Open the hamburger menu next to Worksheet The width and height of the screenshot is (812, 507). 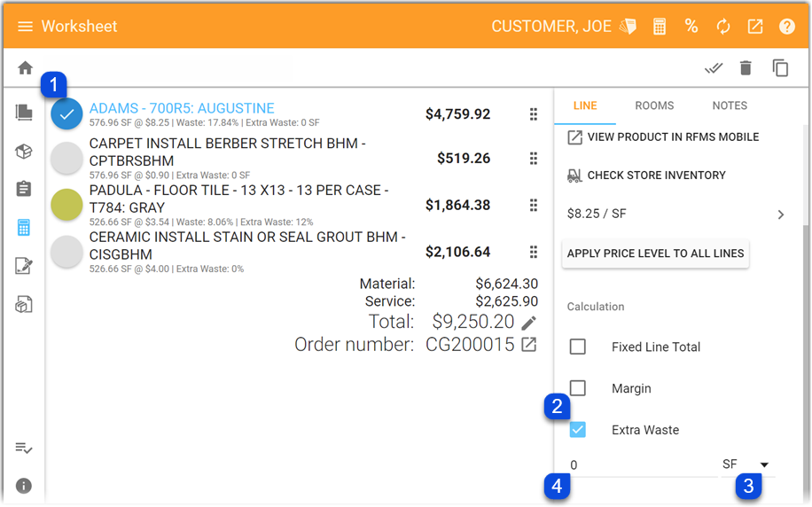[25, 27]
